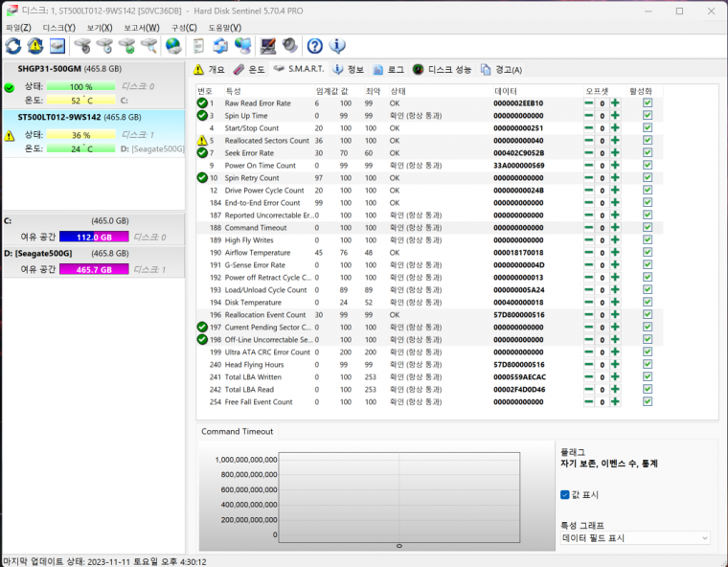728x567 pixels.
Task: Click the envelope with blue arrows icon
Action: pyautogui.click(x=220, y=46)
